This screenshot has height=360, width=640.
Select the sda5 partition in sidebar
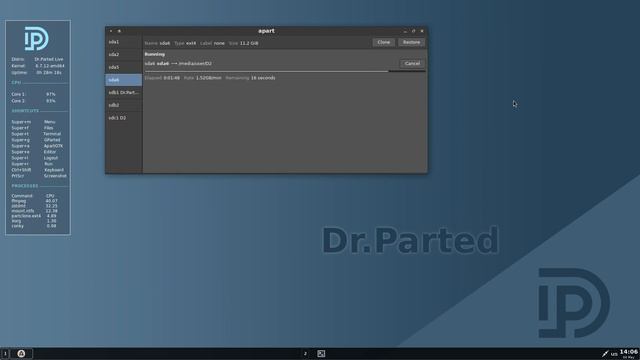click(123, 67)
